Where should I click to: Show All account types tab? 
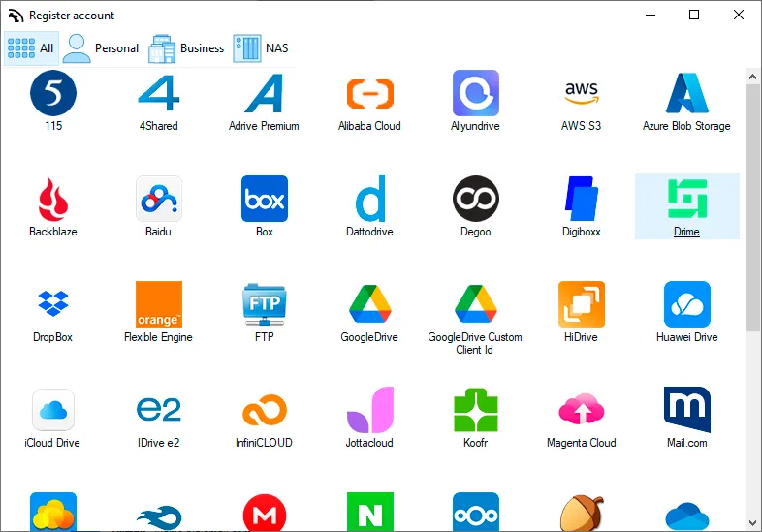pos(31,48)
